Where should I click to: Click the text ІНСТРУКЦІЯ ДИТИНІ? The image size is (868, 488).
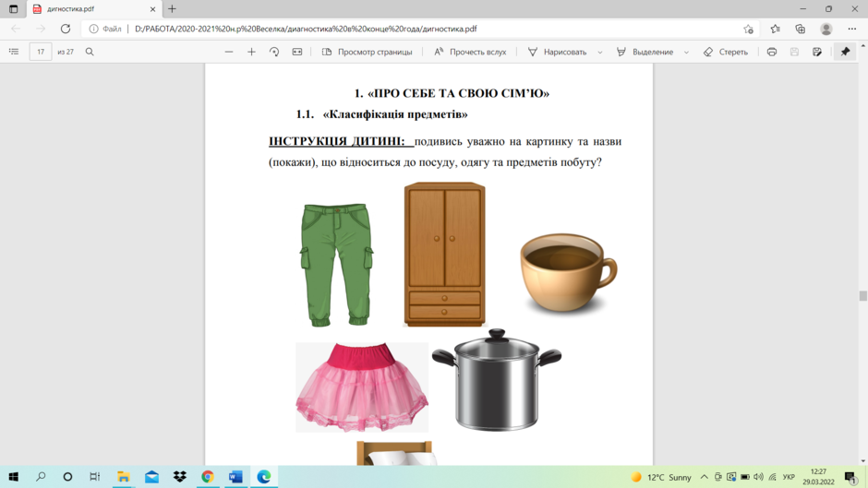337,141
